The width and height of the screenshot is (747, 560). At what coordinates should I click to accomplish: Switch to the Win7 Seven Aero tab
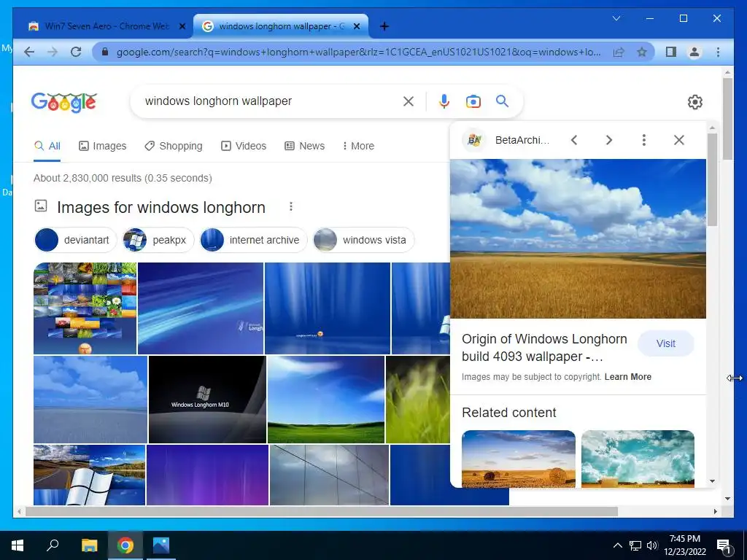(x=107, y=26)
